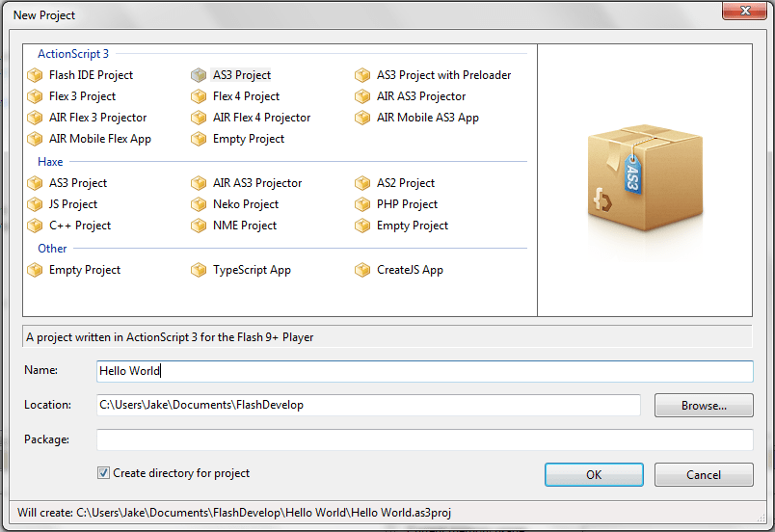This screenshot has width=775, height=532.
Task: Click the AS3 Project icon under ActionScript 3
Action: [x=199, y=75]
